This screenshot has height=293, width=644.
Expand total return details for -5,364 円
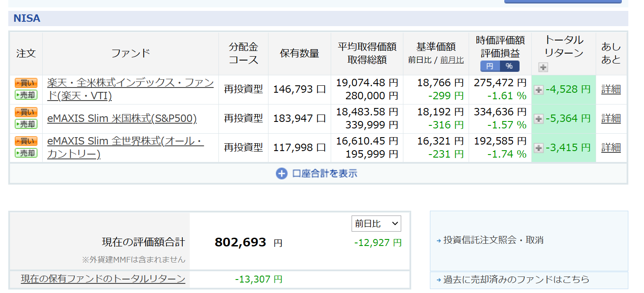[539, 119]
